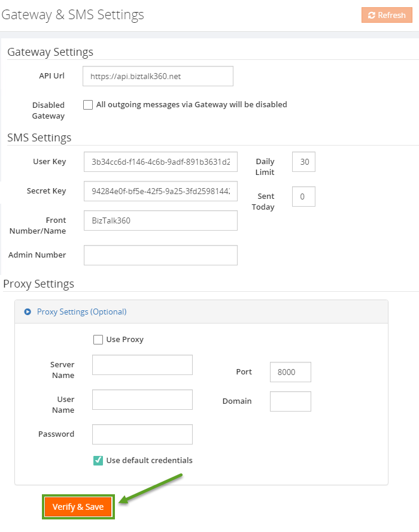Click the SMS Settings heading
The image size is (419, 532).
pyautogui.click(x=40, y=137)
